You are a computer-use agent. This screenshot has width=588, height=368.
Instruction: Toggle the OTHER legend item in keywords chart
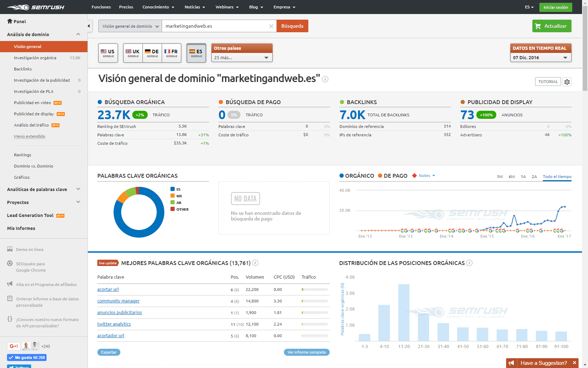(180, 209)
